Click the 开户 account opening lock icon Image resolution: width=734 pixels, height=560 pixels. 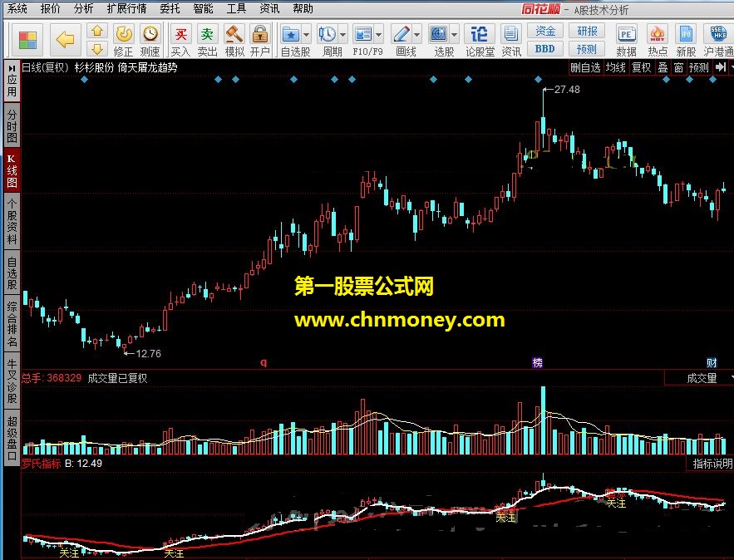point(260,40)
